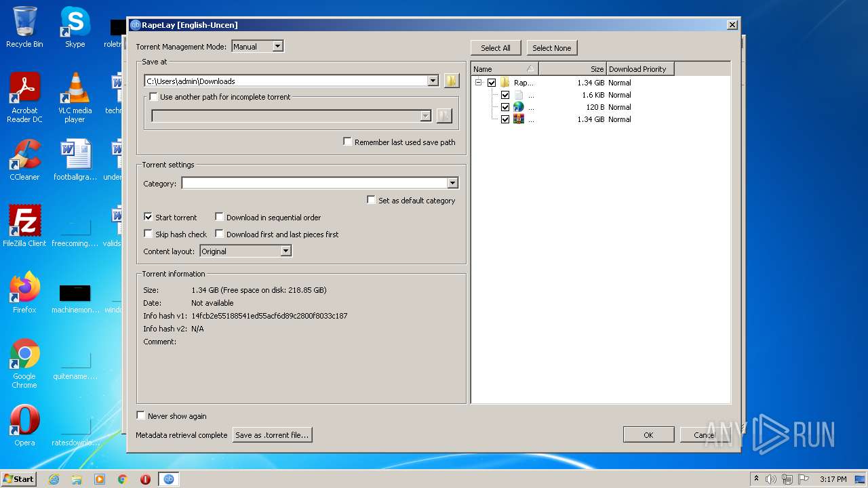The height and width of the screenshot is (488, 868).
Task: Open the Content layout dropdown
Action: [x=245, y=251]
